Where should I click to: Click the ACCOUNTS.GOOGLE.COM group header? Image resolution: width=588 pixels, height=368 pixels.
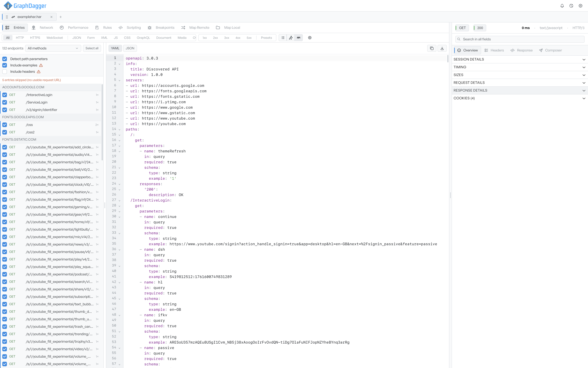coord(51,87)
